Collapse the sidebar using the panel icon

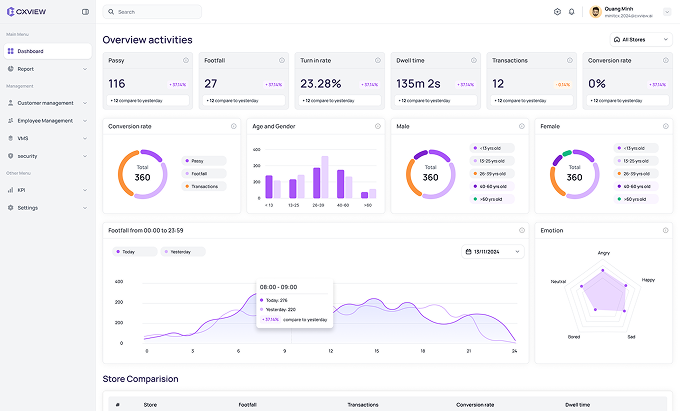point(85,12)
